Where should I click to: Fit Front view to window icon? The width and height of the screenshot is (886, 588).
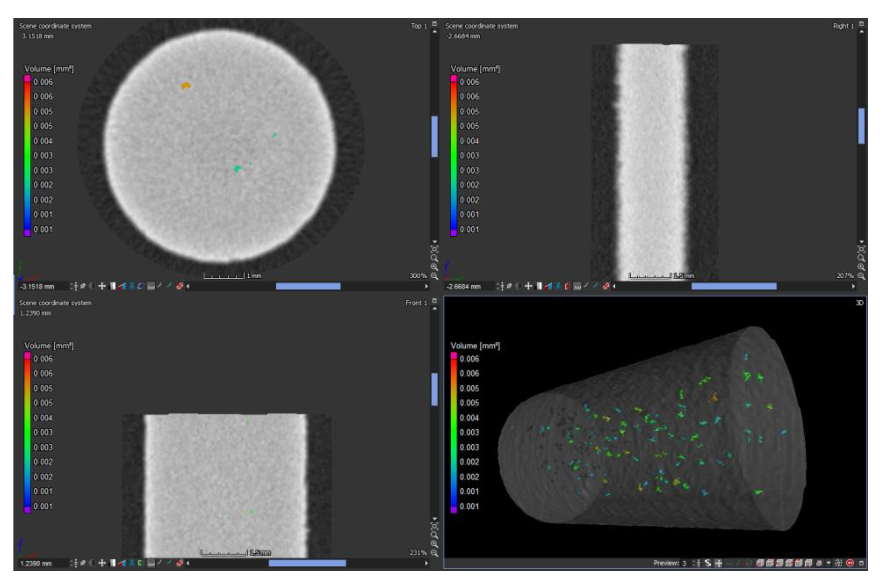coord(434,526)
